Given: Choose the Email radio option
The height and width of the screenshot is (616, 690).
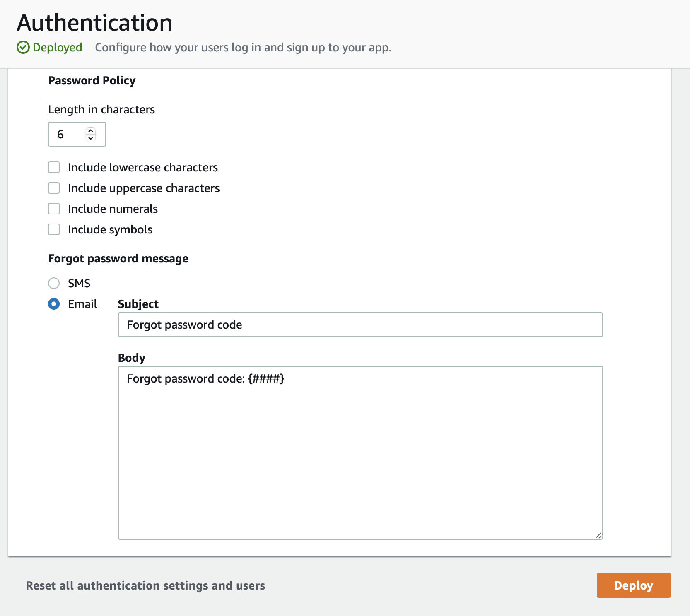Looking at the screenshot, I should pyautogui.click(x=54, y=304).
